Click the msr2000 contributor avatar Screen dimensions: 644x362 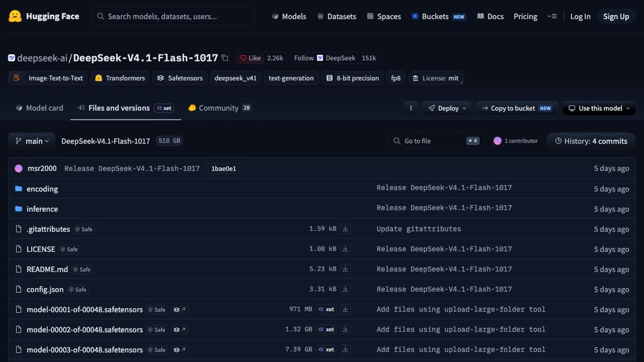point(19,169)
